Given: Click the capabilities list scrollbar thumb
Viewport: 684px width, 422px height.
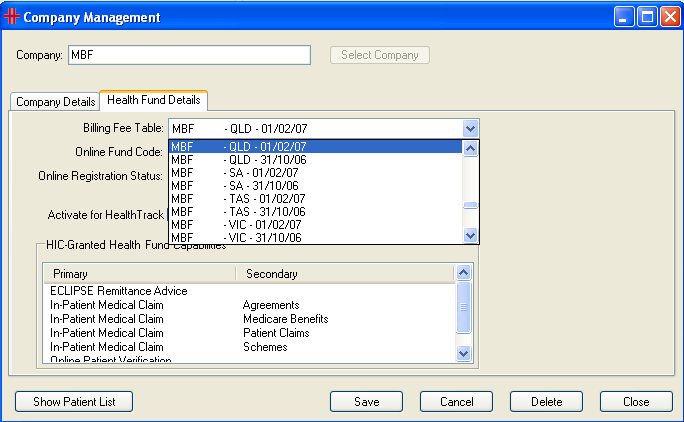Looking at the screenshot, I should coord(463,307).
